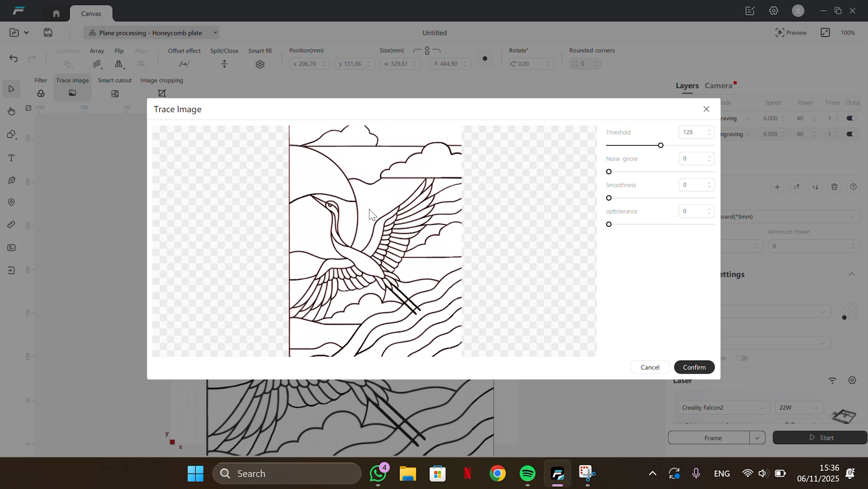Click the Smart fill icon

point(260,64)
